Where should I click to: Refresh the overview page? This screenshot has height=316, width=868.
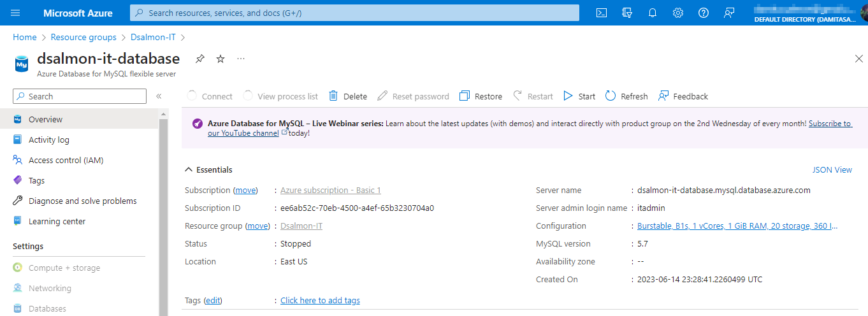click(x=626, y=96)
